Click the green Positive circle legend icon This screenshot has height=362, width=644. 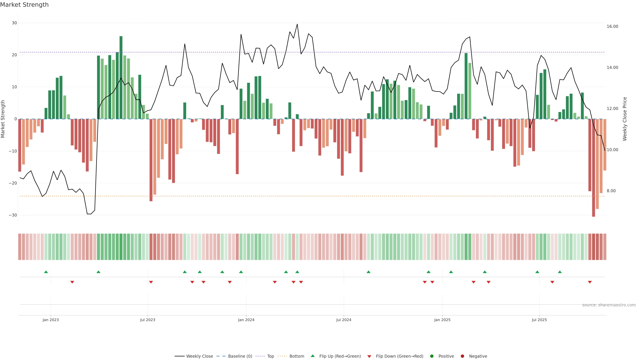pyautogui.click(x=432, y=356)
